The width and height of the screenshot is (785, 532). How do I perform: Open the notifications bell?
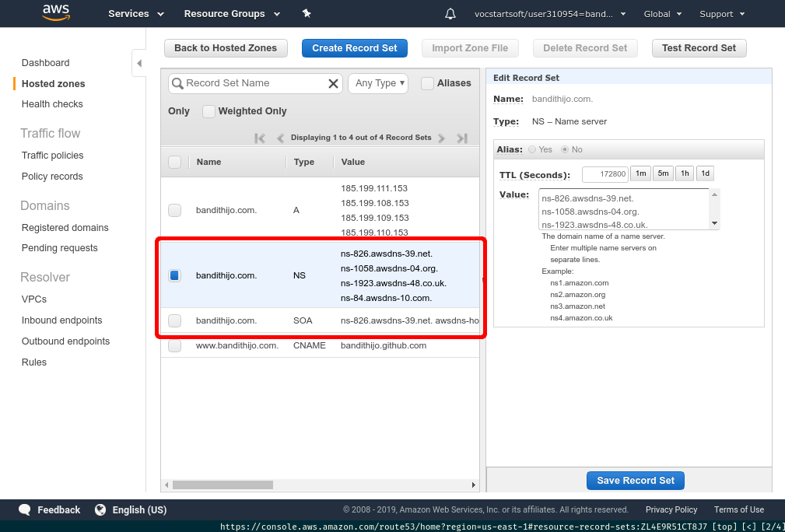(x=450, y=14)
